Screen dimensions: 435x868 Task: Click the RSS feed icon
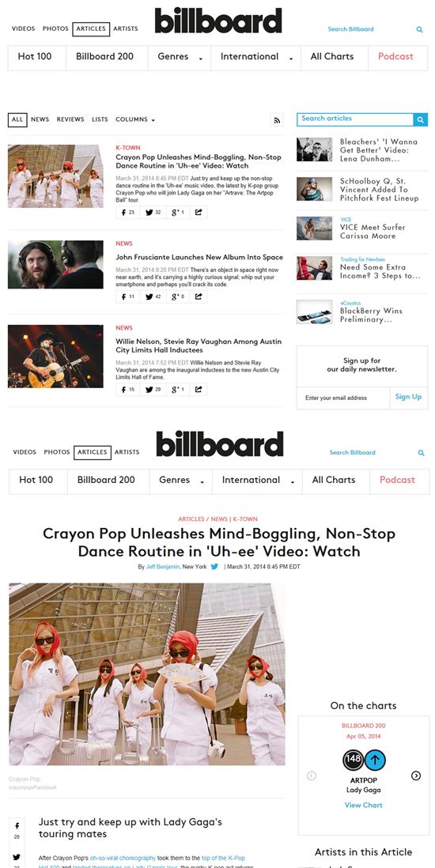coord(277,119)
